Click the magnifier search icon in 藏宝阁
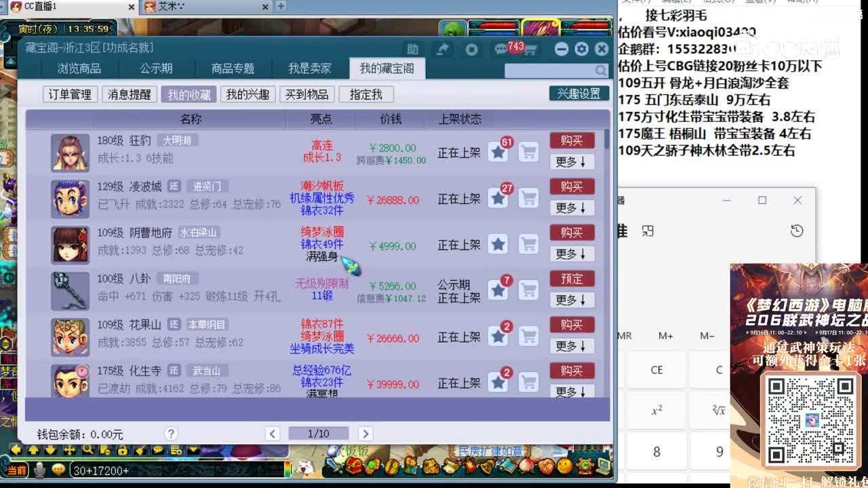The height and width of the screenshot is (488, 868). pyautogui.click(x=601, y=70)
